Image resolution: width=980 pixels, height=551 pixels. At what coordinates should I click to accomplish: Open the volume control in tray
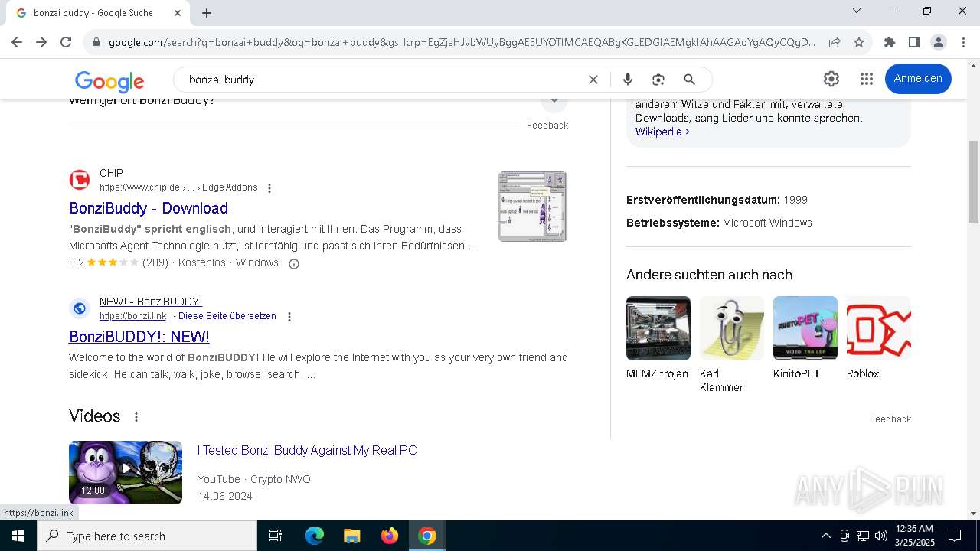(x=881, y=536)
